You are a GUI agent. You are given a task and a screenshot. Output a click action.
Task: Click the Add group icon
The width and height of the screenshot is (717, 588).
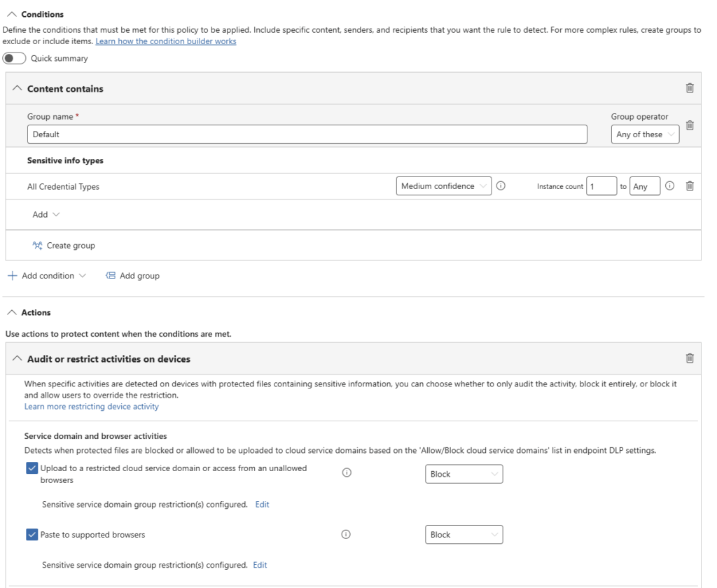[x=110, y=275]
